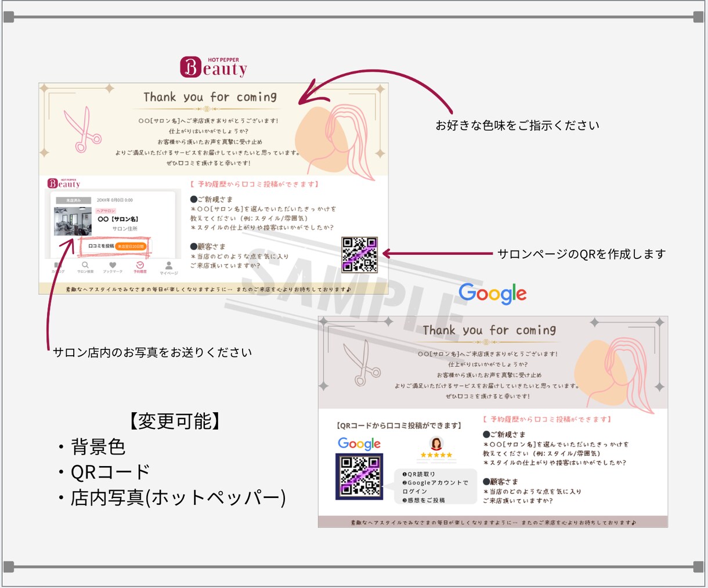Open the ブックマーク heart tab

[x=113, y=268]
